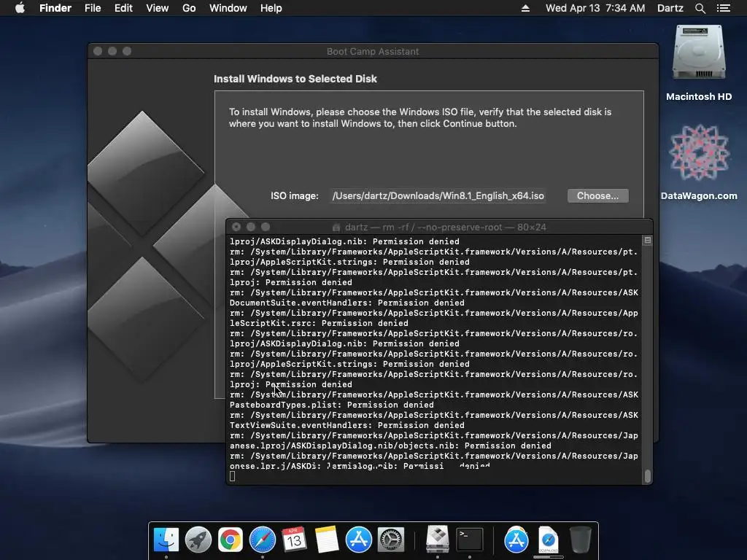
Task: Open the Go menu
Action: pyautogui.click(x=189, y=8)
